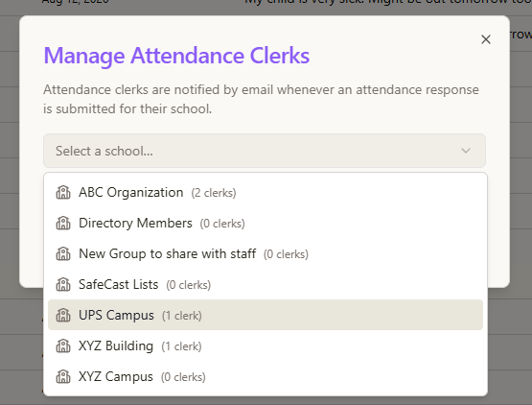Click the school icon next to SafeCast Lists
The width and height of the screenshot is (532, 405).
click(x=63, y=284)
